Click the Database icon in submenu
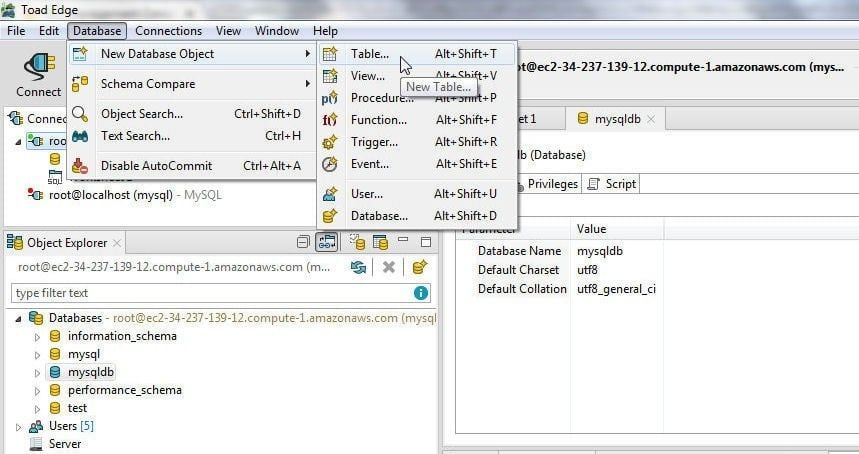 [330, 216]
